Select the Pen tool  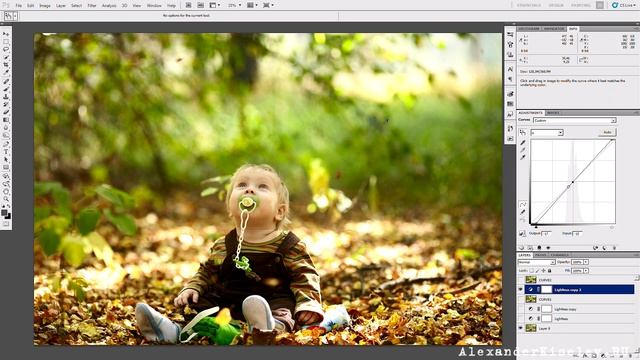pyautogui.click(x=6, y=144)
